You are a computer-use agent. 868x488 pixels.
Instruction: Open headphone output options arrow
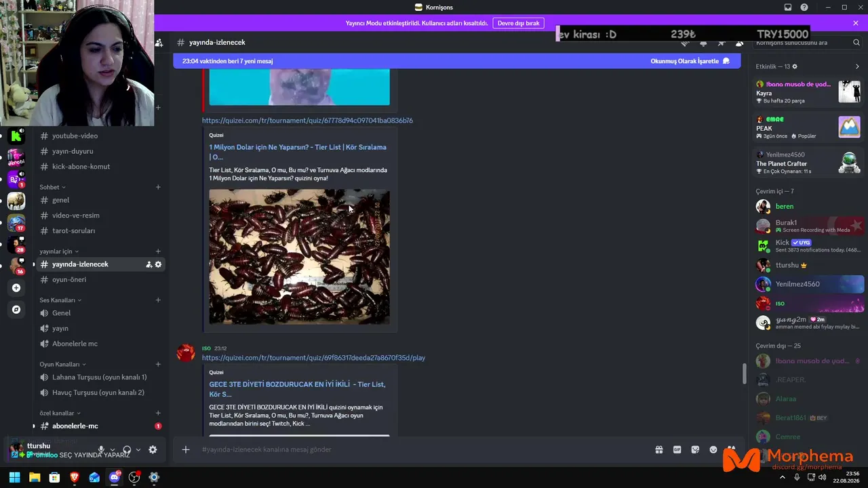click(138, 449)
